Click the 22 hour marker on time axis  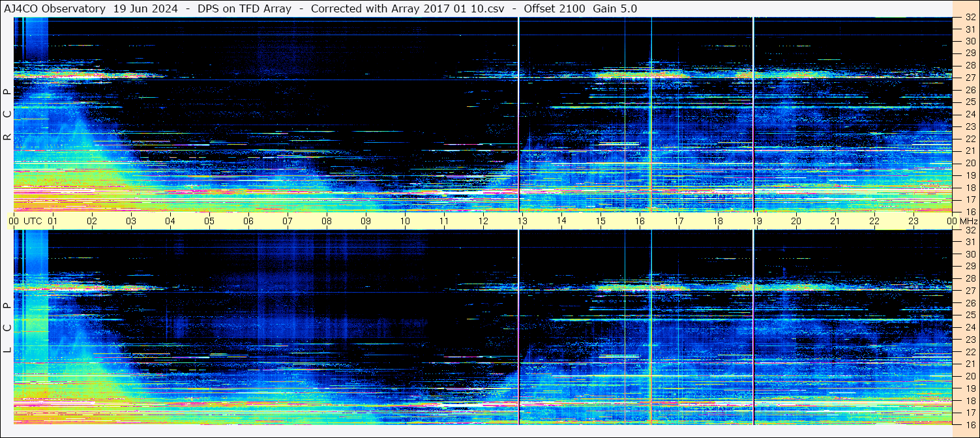coord(874,221)
